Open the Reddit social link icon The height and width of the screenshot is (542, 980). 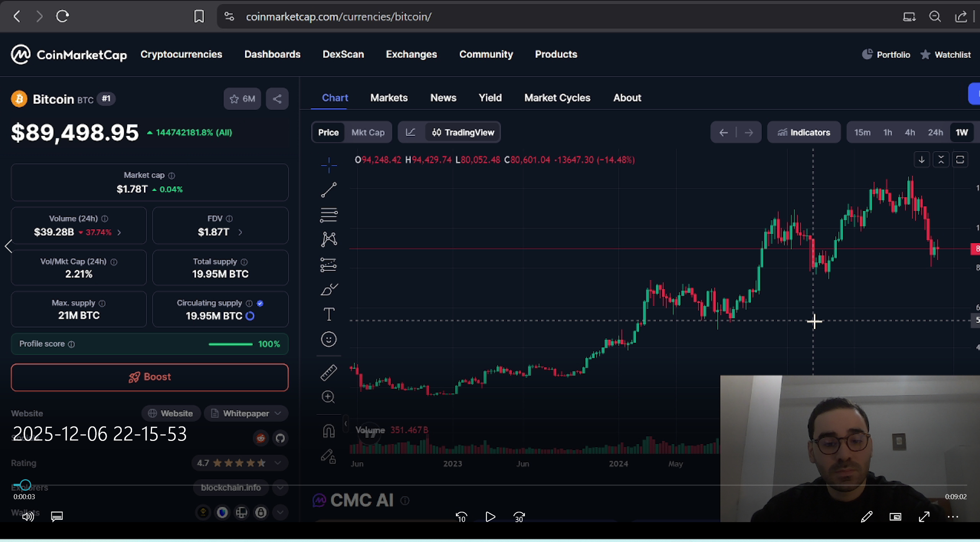pos(261,438)
